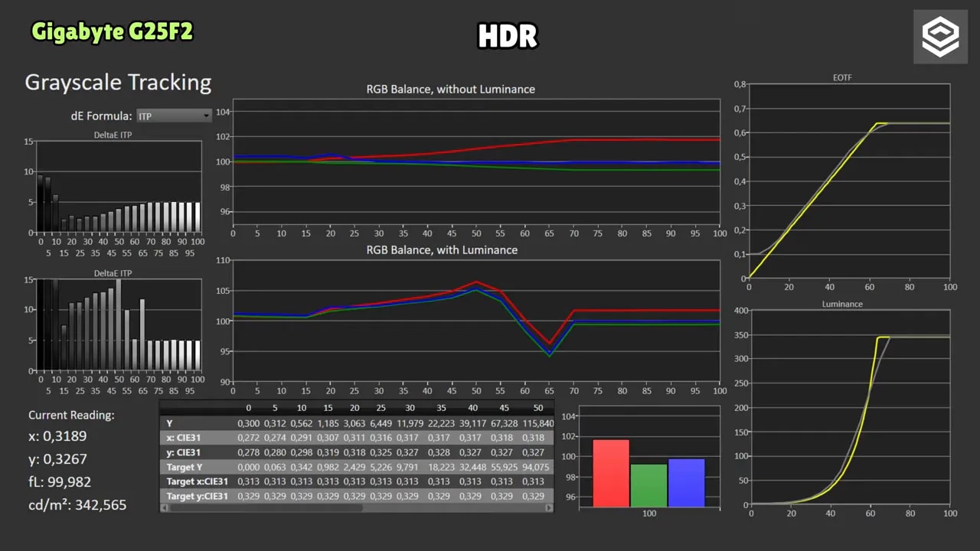The image size is (980, 551).
Task: Select the 'x: CIE31' row header
Action: (184, 438)
